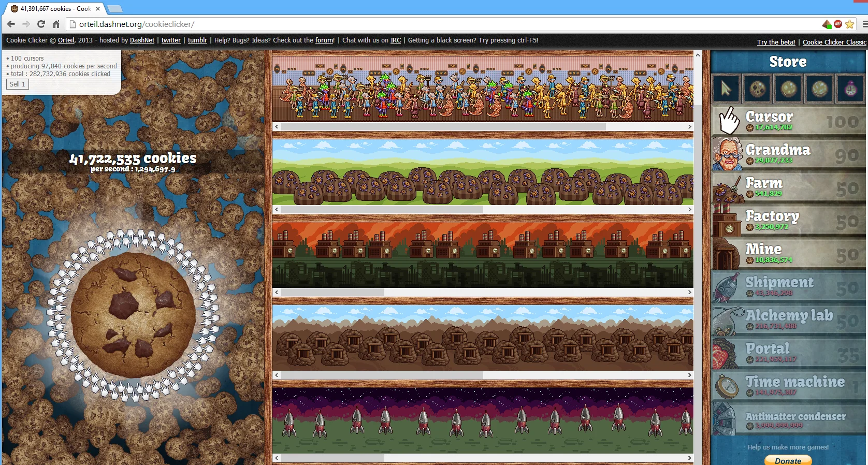Purchase a Mine from the store

788,253
